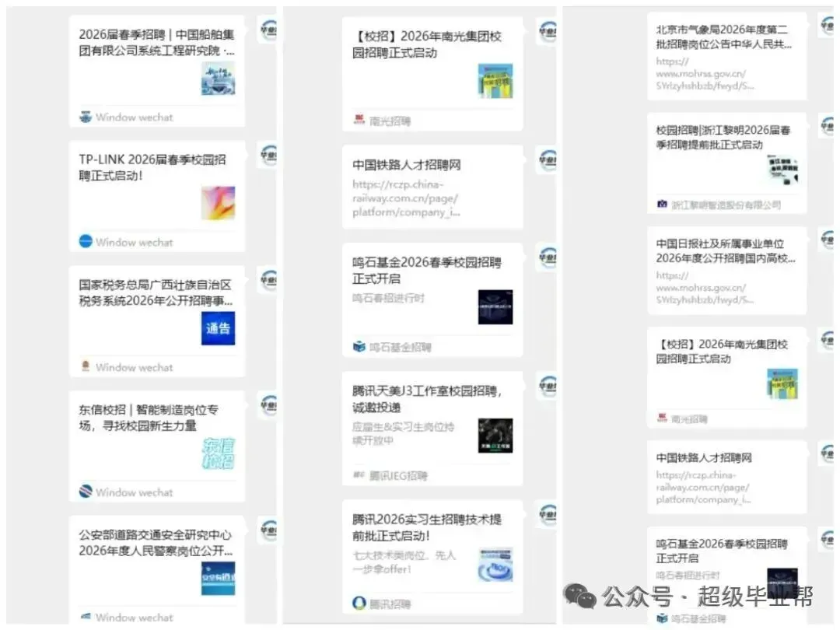This screenshot has height=630, width=840.
Task: Click sender avatar beside 东信校招 card
Action: 268,405
